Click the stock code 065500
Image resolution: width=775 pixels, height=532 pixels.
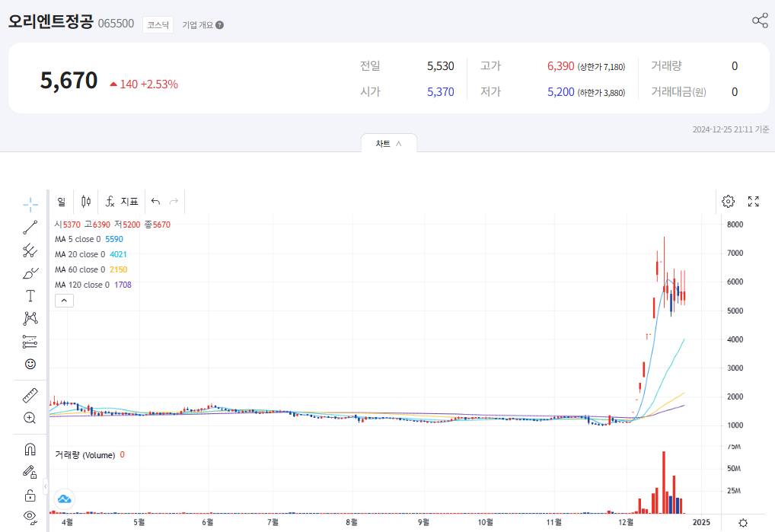tap(116, 24)
